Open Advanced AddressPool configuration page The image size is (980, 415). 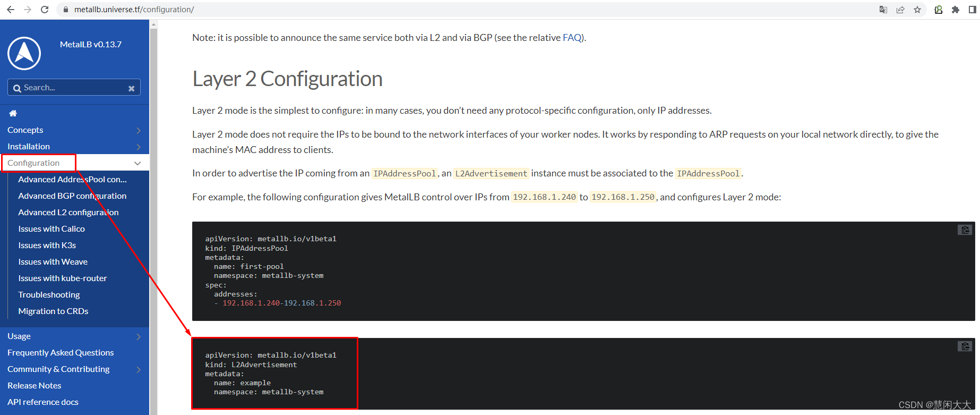coord(72,180)
